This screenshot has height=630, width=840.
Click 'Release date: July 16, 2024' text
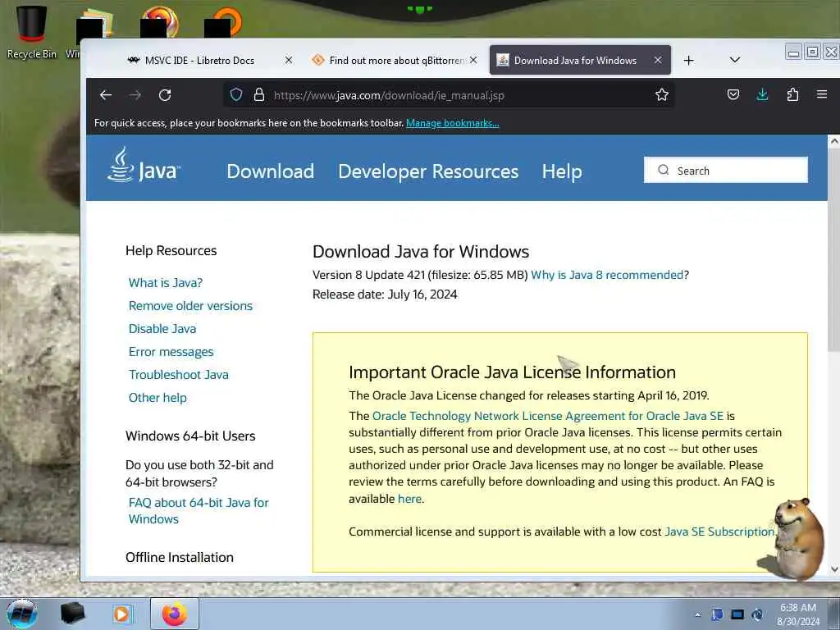pyautogui.click(x=385, y=294)
